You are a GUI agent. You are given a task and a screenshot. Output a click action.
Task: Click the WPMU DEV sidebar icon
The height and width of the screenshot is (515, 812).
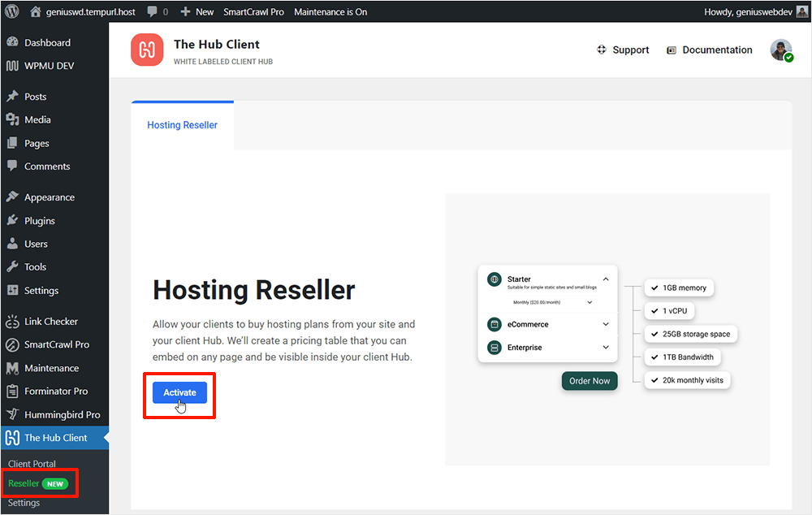click(12, 66)
